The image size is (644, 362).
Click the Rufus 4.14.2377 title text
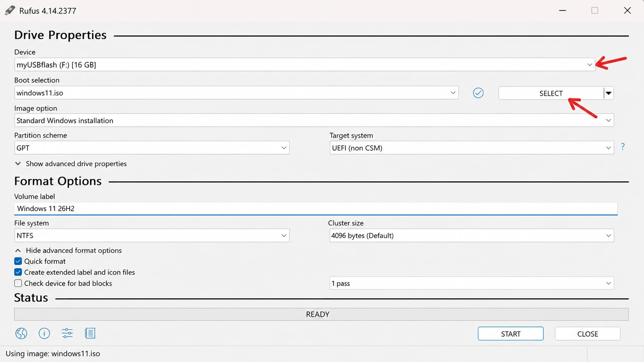point(48,11)
